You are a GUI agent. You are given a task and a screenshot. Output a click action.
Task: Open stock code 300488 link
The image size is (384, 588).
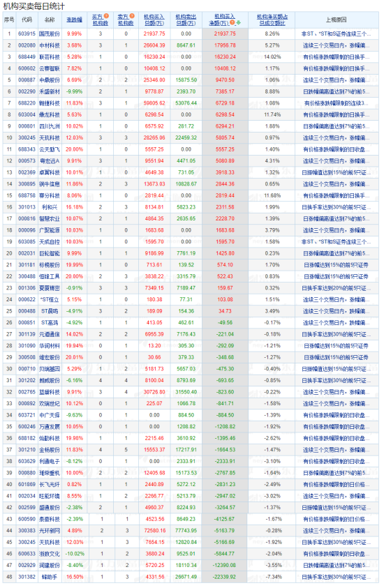coord(27,276)
